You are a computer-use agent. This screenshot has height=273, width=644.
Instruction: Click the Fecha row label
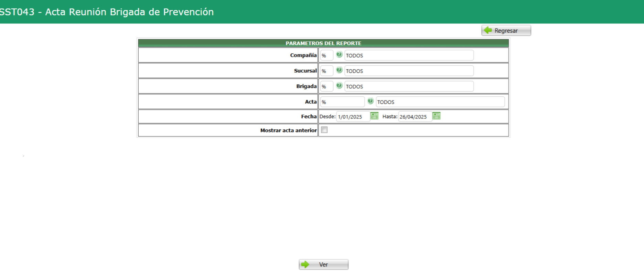309,116
